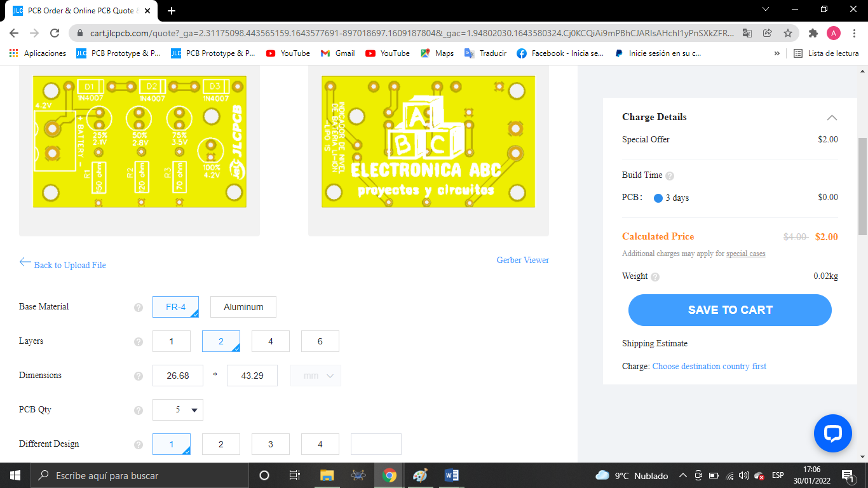Click help icon next to Different Design
Screen dimensions: 868x488
pos(139,445)
